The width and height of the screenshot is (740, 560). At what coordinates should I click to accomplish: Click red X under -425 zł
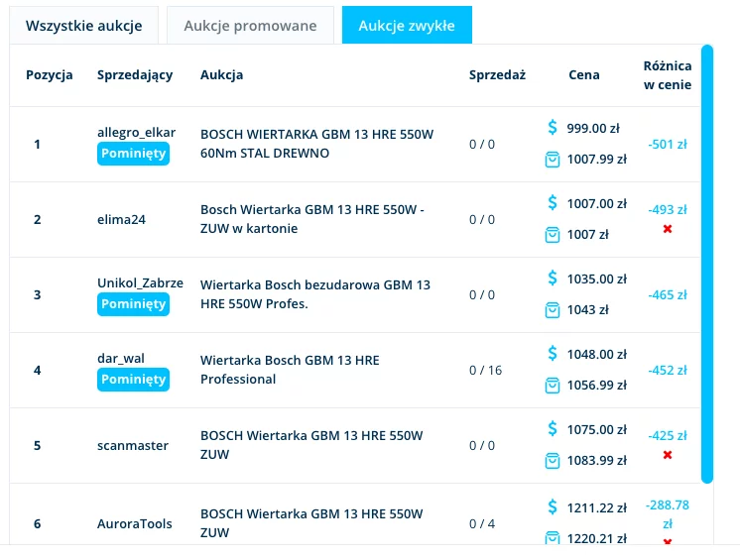point(668,455)
